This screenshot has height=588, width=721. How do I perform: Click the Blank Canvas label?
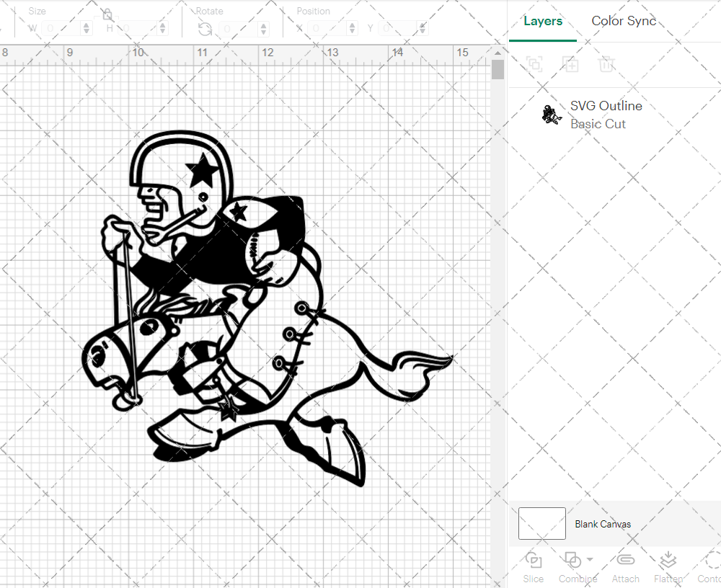pos(603,524)
